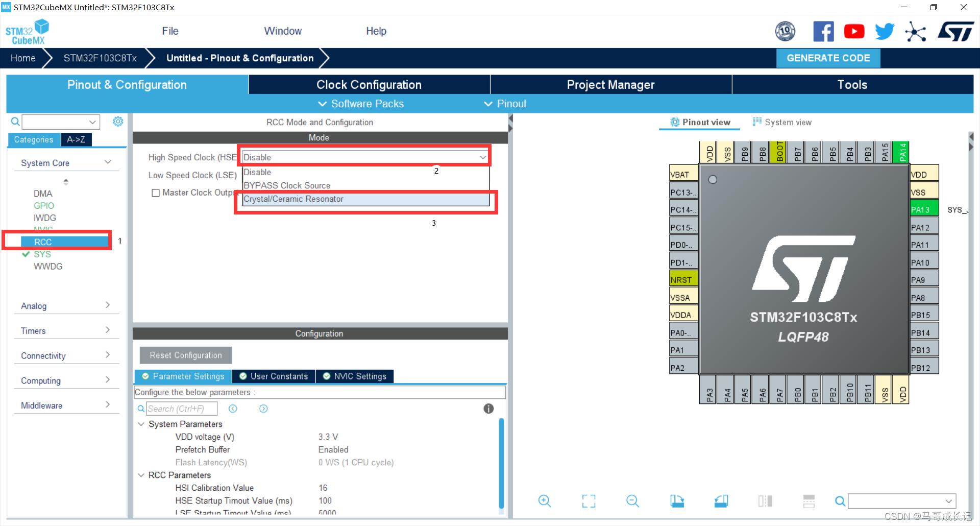
Task: Select BYPASS Clock Source option
Action: 366,185
